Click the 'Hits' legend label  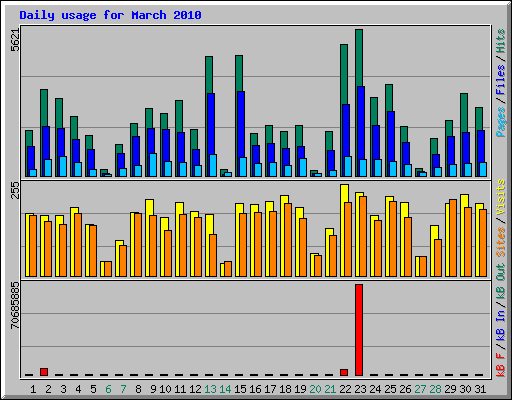(501, 41)
